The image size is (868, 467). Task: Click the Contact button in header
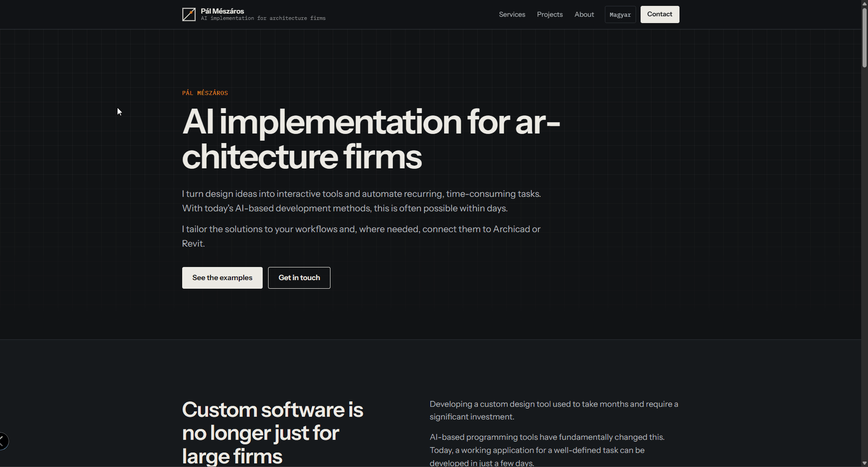660,14
